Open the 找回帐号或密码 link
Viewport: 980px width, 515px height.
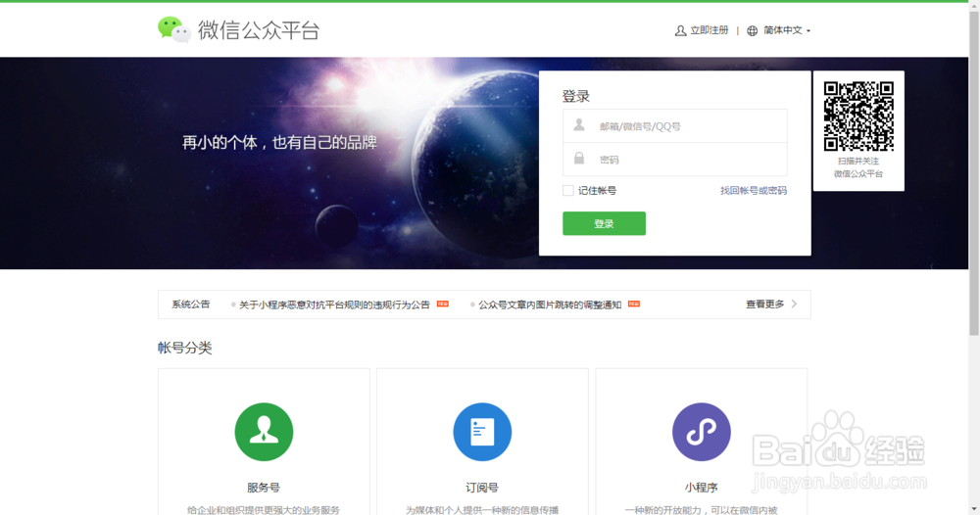[x=753, y=190]
